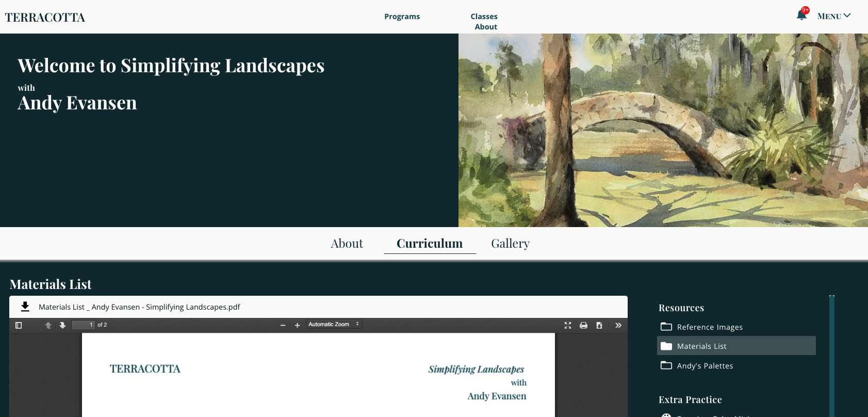Open Andy's Palettes resource

[x=736, y=365]
